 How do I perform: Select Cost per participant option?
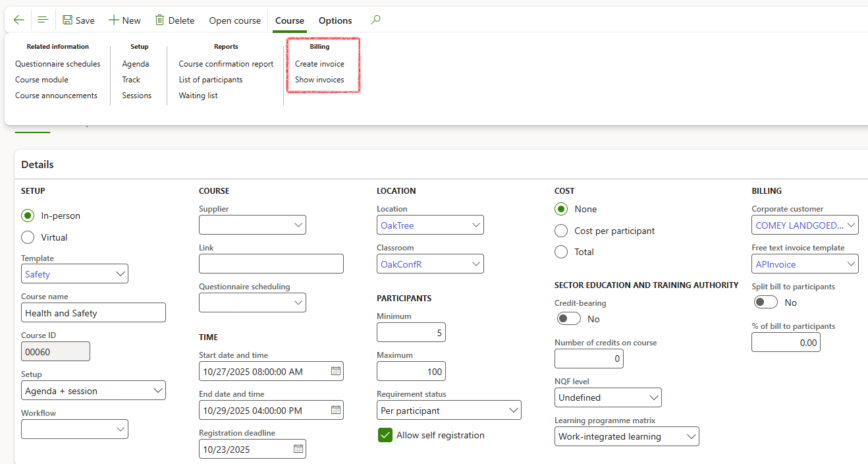click(x=561, y=231)
